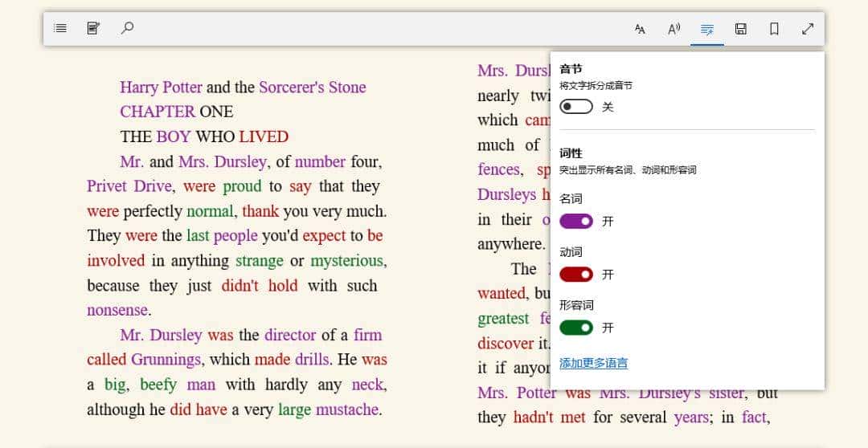The height and width of the screenshot is (448, 868).
Task: Click the word "Grunnings" in the text
Action: tap(166, 360)
